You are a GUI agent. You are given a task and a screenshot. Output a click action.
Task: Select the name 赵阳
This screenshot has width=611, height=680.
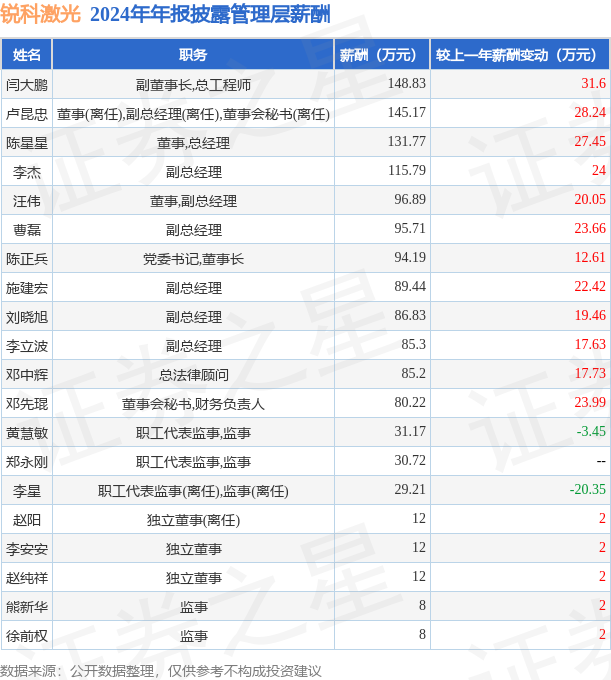(x=26, y=520)
